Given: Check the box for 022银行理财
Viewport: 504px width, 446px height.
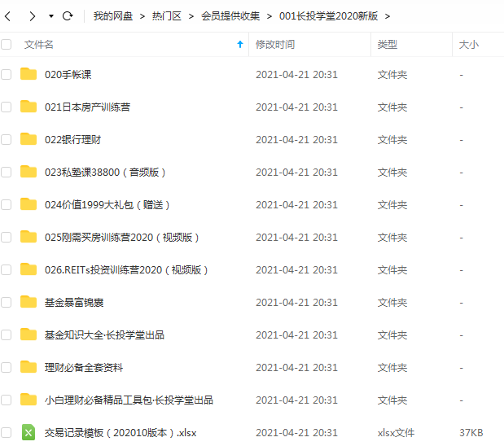Looking at the screenshot, I should pyautogui.click(x=7, y=139).
